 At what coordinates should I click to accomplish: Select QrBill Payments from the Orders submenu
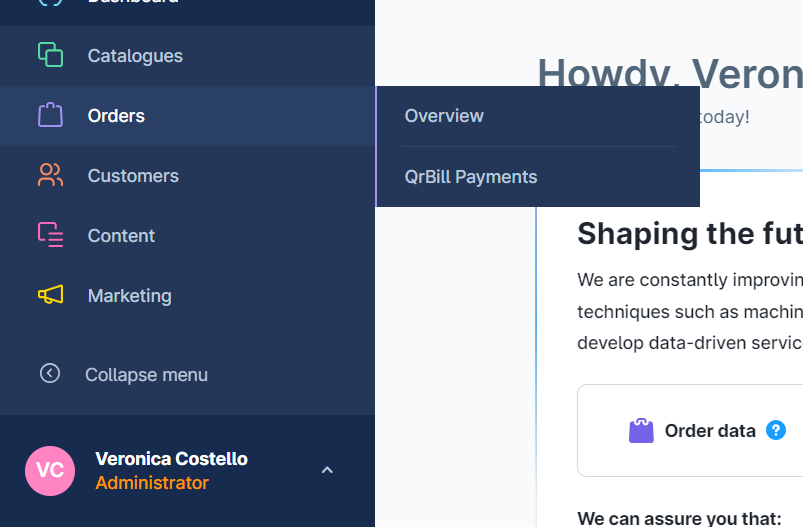coord(471,177)
